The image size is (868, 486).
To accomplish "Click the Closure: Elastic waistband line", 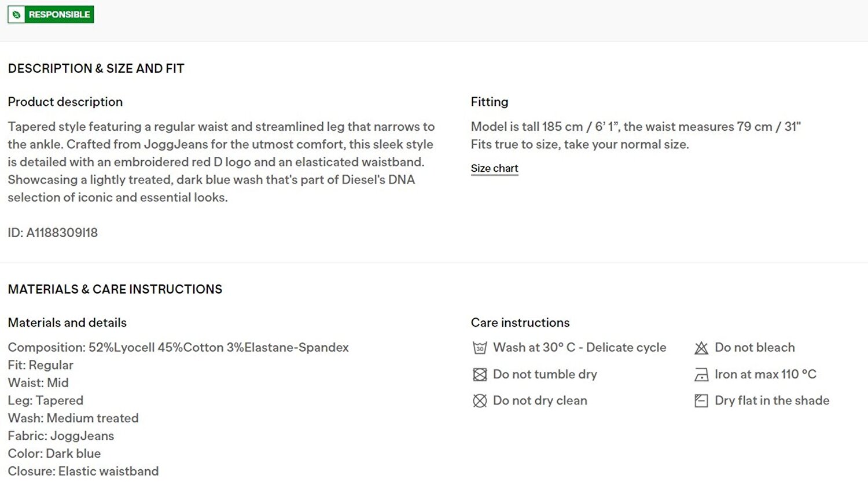I will [x=83, y=472].
